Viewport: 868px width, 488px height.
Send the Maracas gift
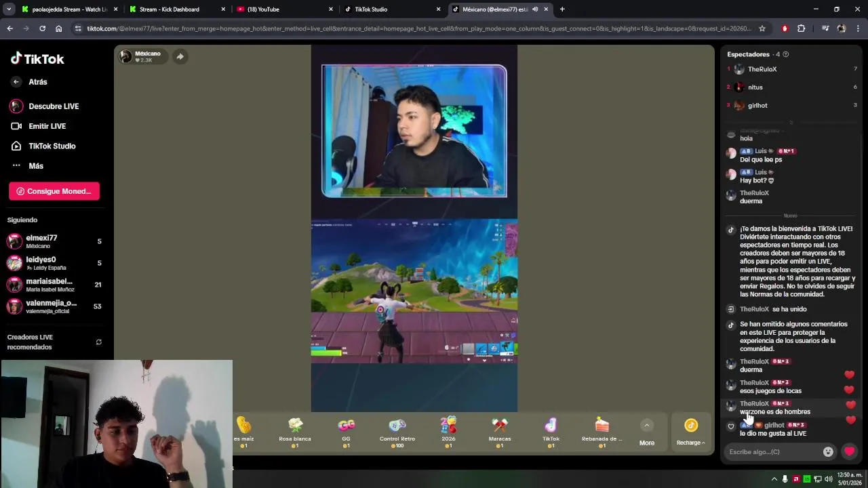500,432
